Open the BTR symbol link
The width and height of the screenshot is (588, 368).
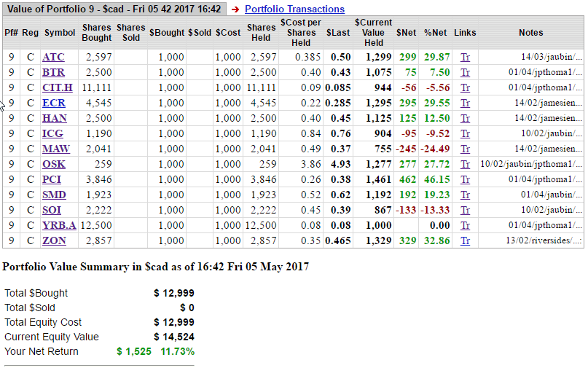coord(53,72)
